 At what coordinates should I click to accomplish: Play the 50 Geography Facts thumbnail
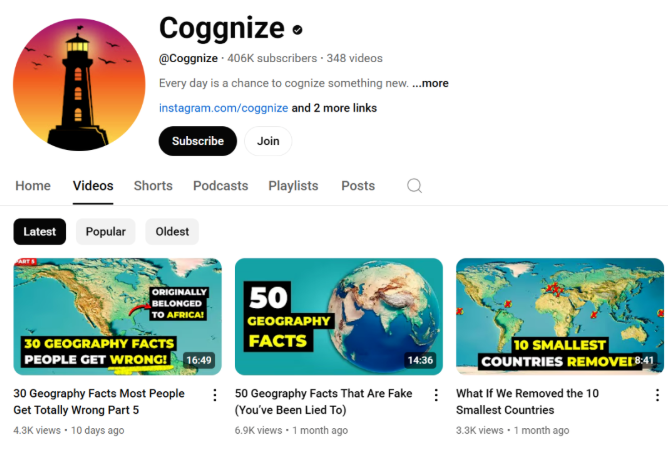point(339,317)
